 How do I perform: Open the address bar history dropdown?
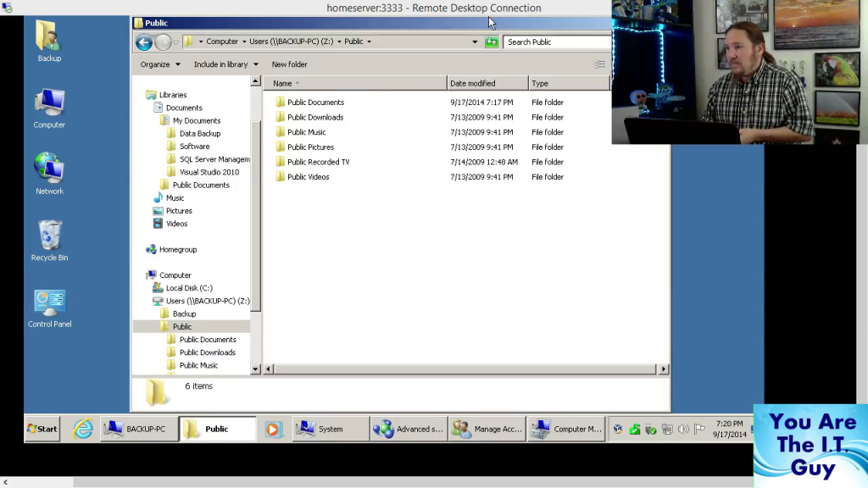click(x=475, y=42)
